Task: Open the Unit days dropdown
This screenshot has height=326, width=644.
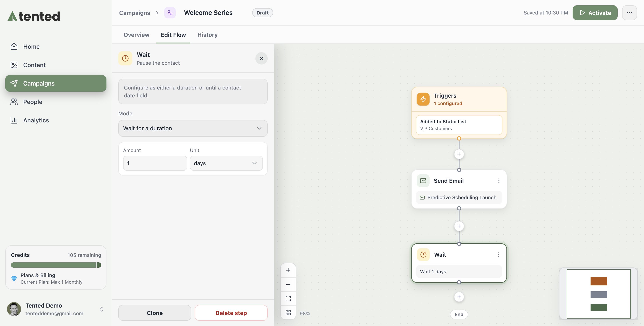Action: click(226, 163)
